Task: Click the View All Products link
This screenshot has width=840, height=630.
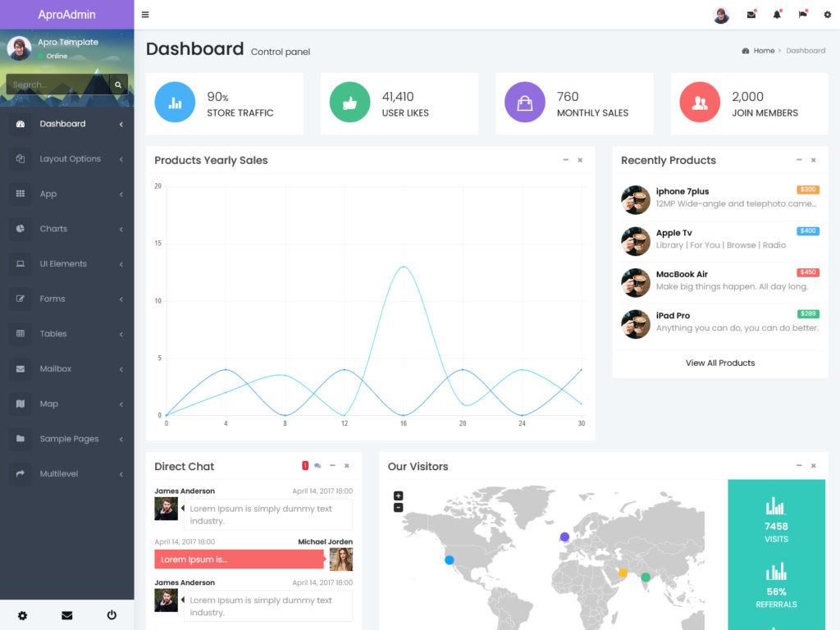Action: [719, 363]
